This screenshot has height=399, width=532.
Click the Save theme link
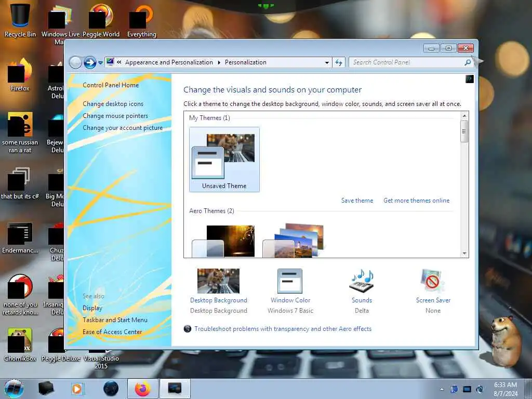(357, 201)
